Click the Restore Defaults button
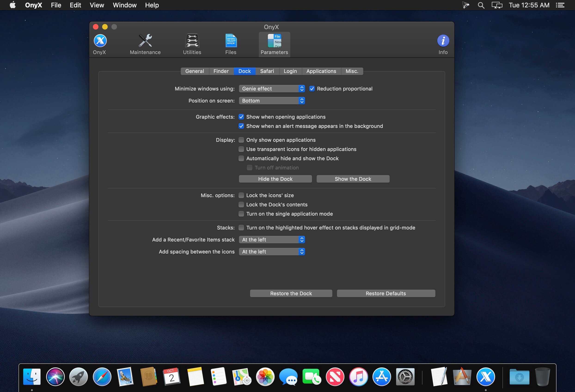 coord(386,293)
